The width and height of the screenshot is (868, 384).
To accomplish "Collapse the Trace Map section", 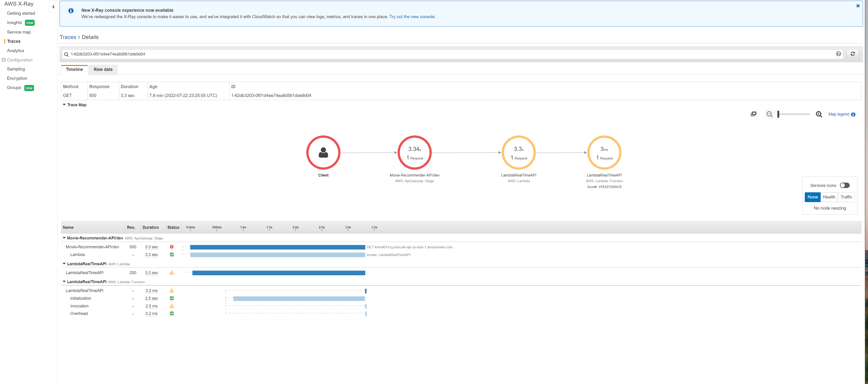I will pyautogui.click(x=64, y=105).
